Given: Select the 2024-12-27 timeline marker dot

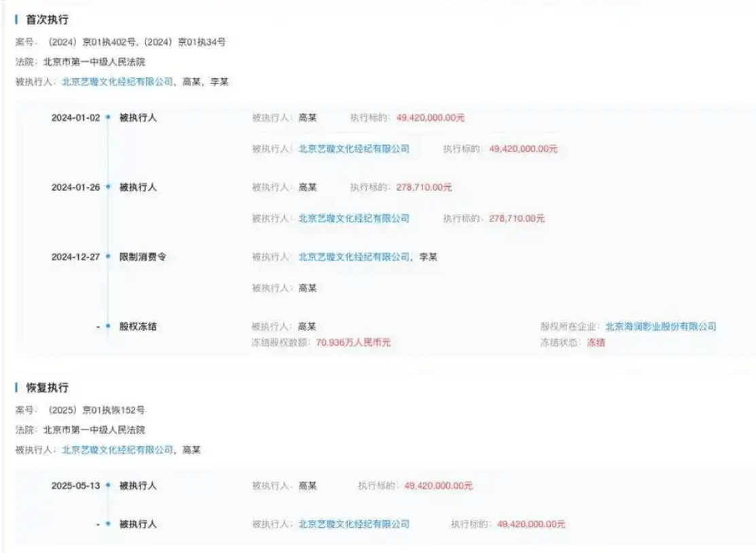Looking at the screenshot, I should [108, 257].
